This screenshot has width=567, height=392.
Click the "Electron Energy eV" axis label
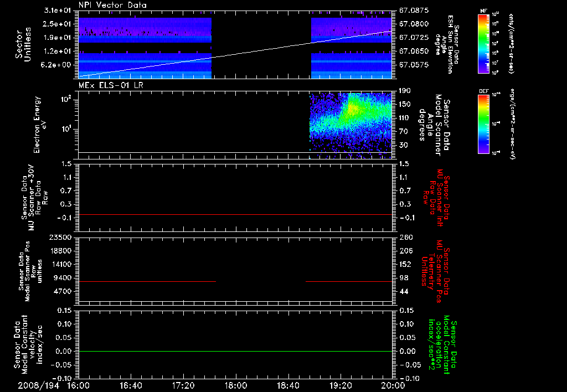(40, 125)
